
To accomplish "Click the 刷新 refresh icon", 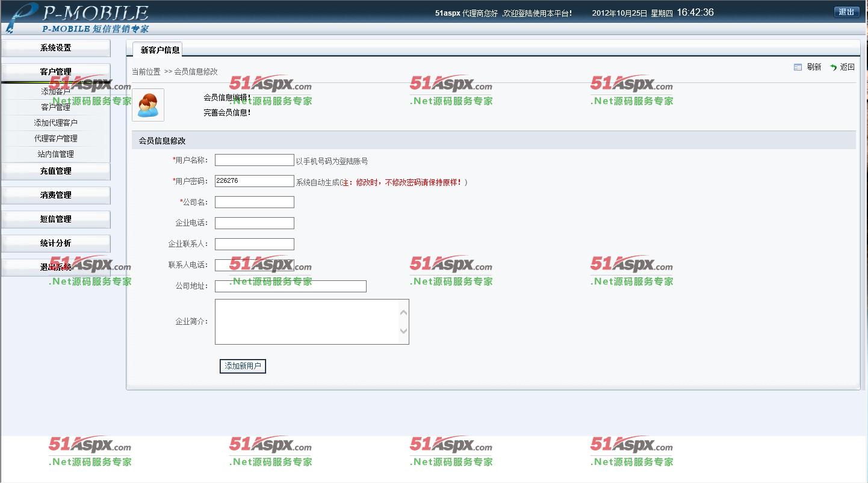I will [798, 67].
